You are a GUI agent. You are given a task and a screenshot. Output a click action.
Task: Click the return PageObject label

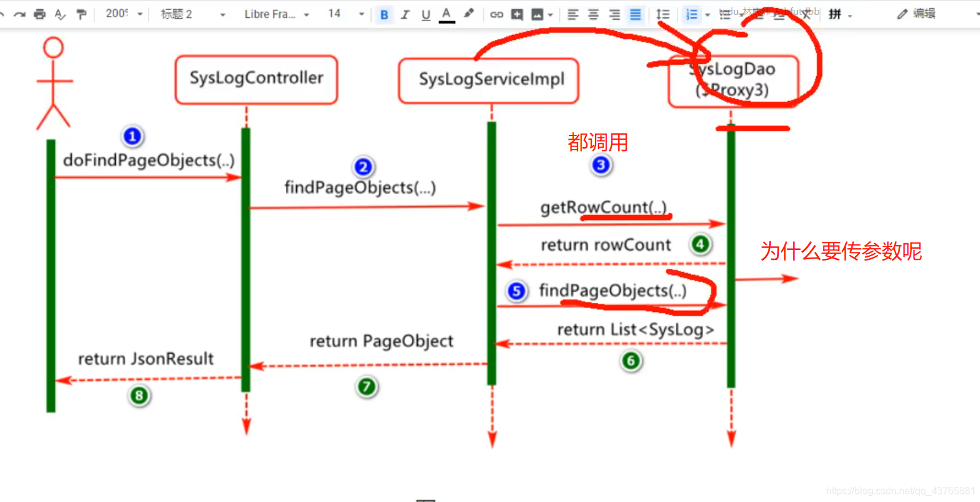tap(381, 341)
